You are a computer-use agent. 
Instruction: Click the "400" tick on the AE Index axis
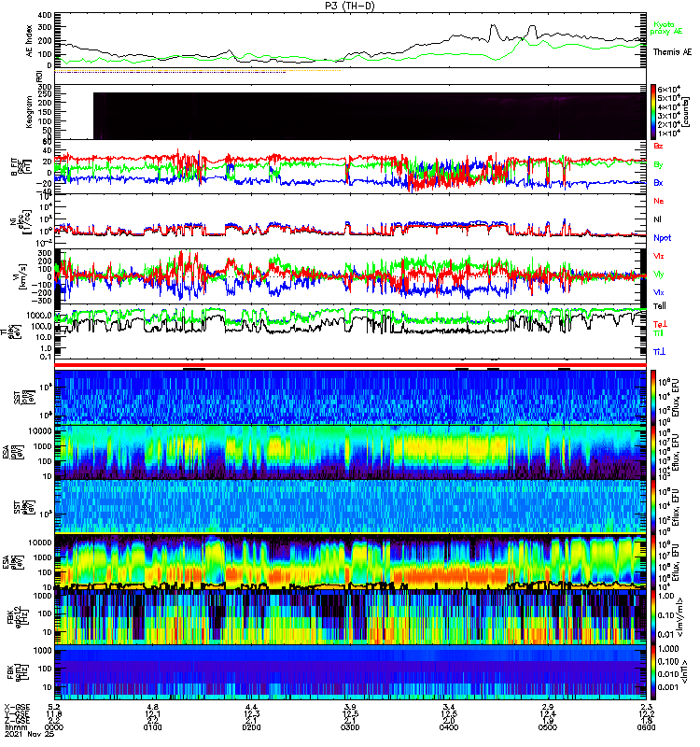(46, 15)
